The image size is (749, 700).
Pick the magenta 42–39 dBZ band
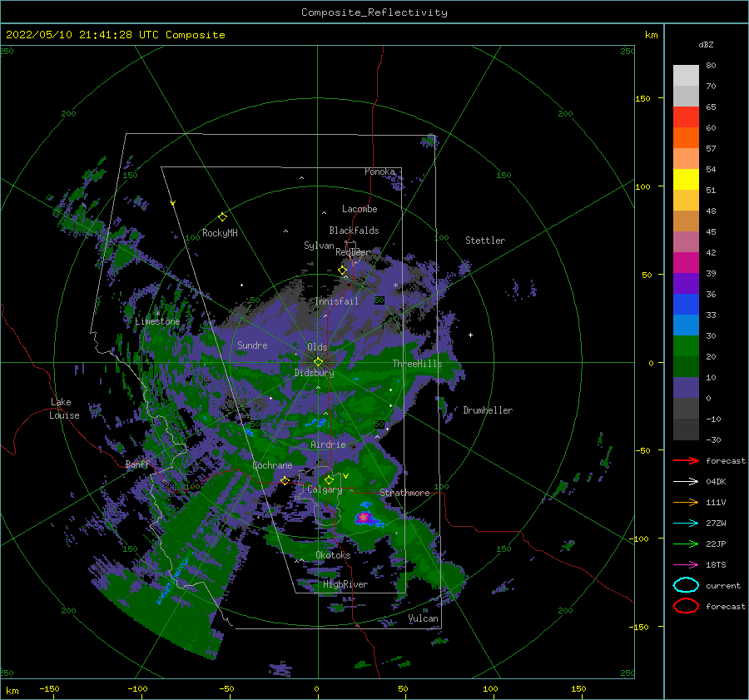[686, 263]
